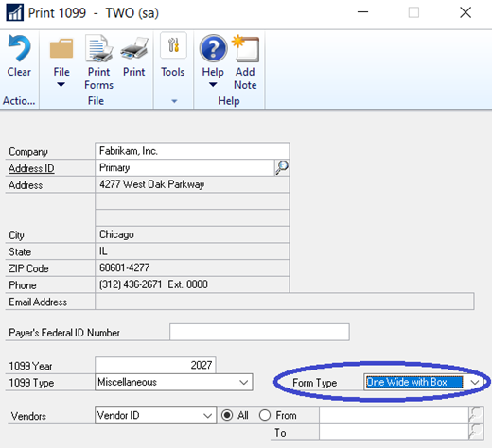Click the Clear action icon

(19, 48)
